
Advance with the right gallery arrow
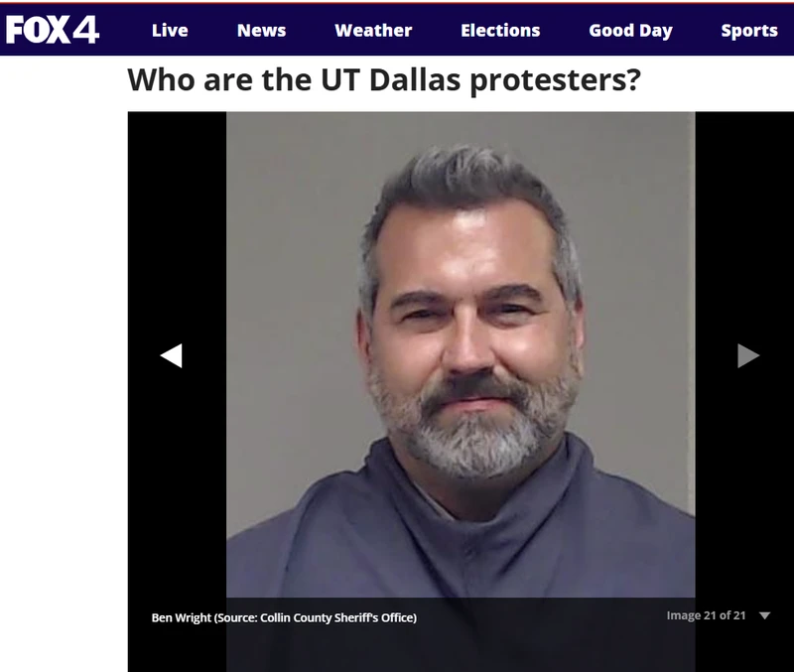pos(748,355)
